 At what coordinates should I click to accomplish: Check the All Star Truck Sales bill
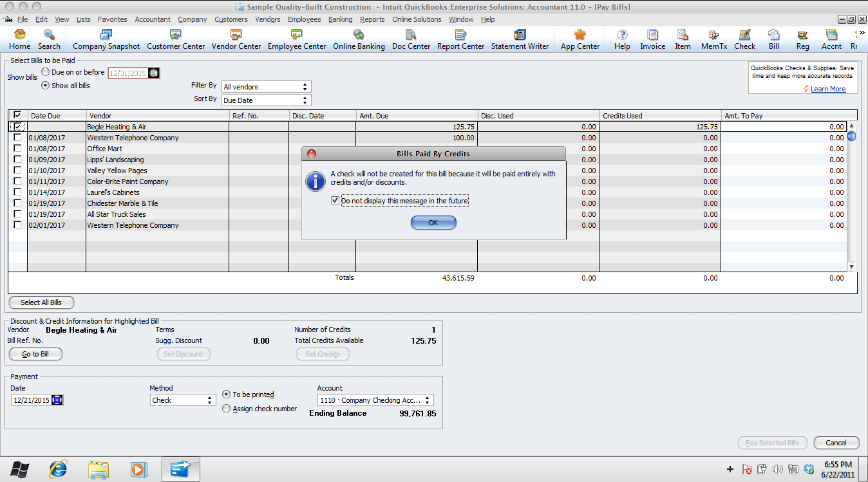pyautogui.click(x=17, y=214)
